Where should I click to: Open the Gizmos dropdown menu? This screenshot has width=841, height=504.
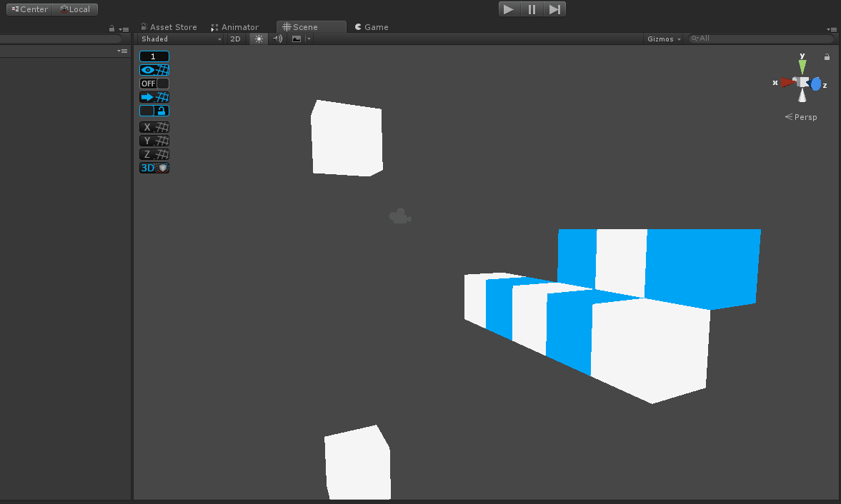point(664,39)
